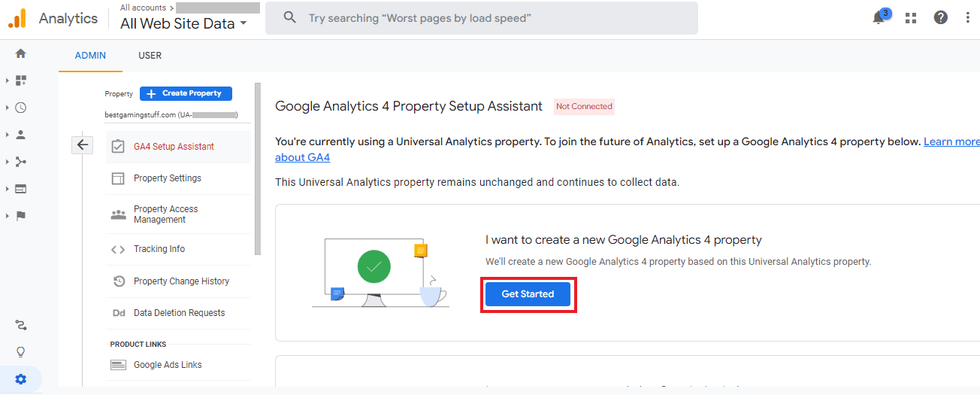This screenshot has width=980, height=395.
Task: Expand the Acquisition section arrow
Action: 8,162
